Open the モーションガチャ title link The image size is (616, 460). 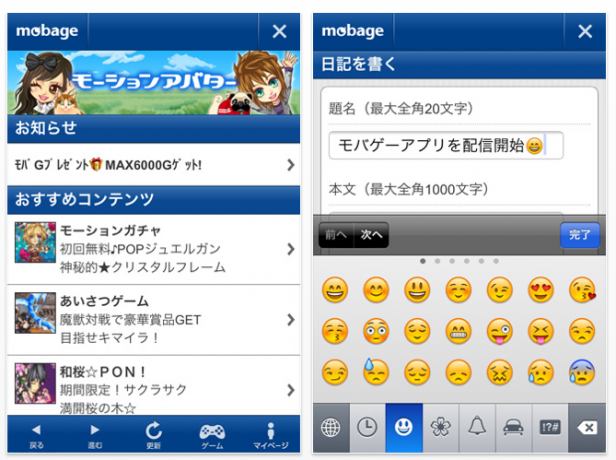pos(110,231)
